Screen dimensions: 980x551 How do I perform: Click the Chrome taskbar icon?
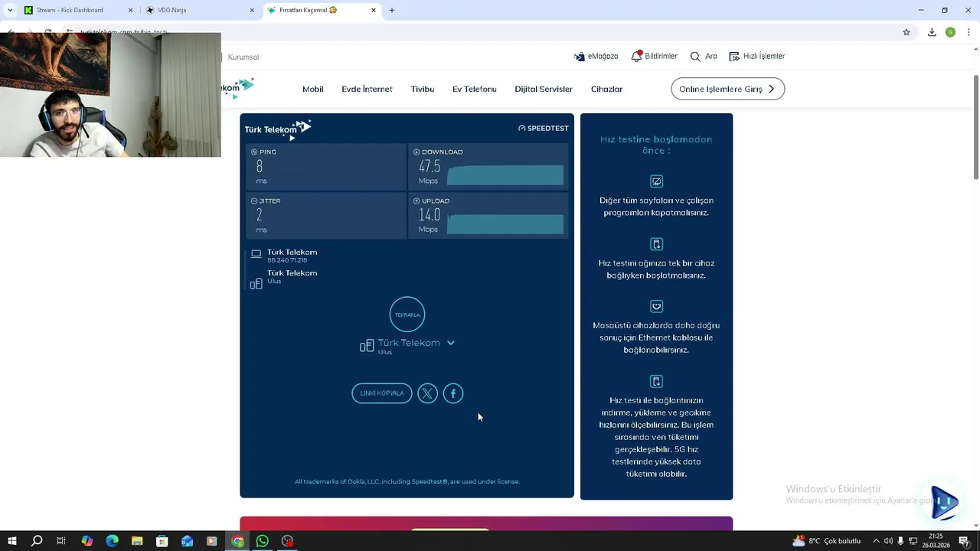[x=237, y=541]
